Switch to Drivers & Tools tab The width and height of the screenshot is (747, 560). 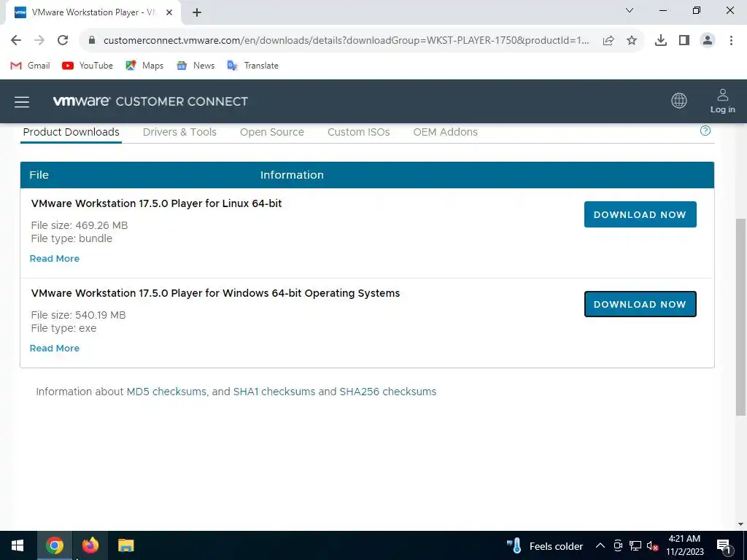(179, 132)
